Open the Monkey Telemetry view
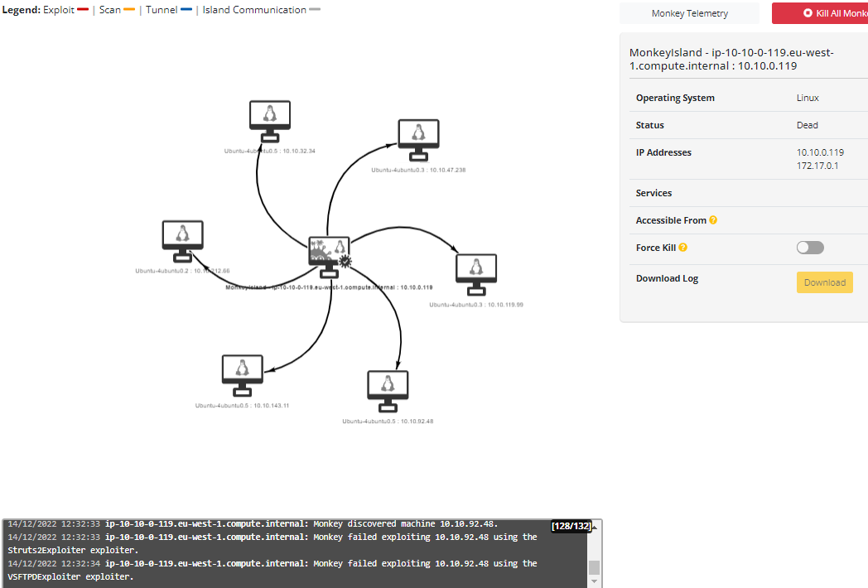 click(689, 13)
